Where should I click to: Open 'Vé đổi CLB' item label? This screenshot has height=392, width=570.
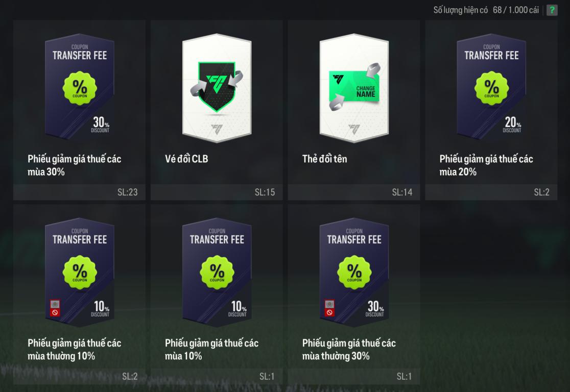pos(186,159)
